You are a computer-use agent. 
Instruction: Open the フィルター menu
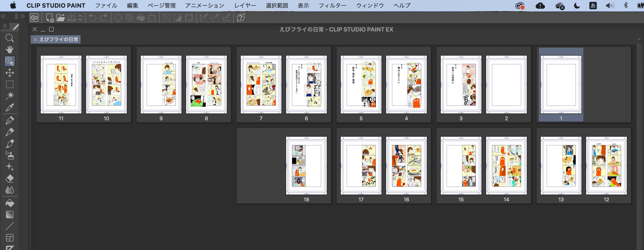point(332,6)
